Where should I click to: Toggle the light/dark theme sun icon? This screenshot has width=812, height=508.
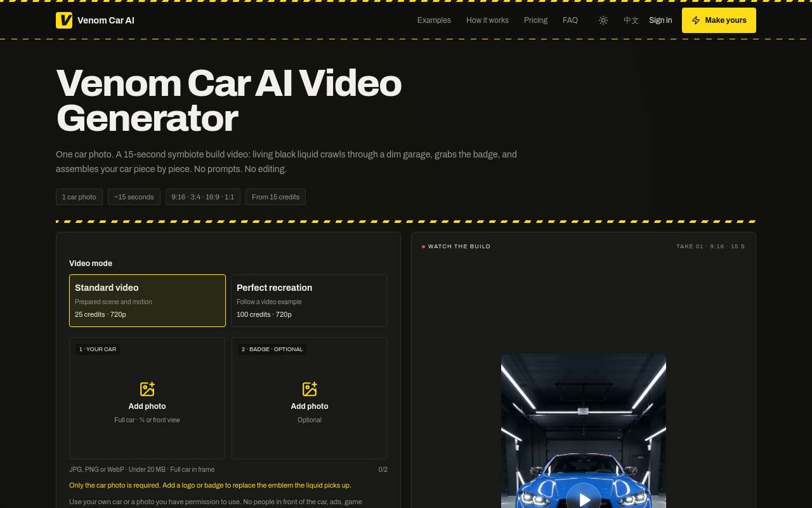coord(603,20)
